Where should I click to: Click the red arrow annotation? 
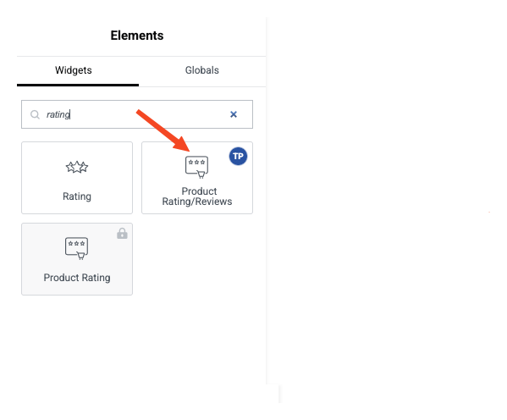(163, 130)
